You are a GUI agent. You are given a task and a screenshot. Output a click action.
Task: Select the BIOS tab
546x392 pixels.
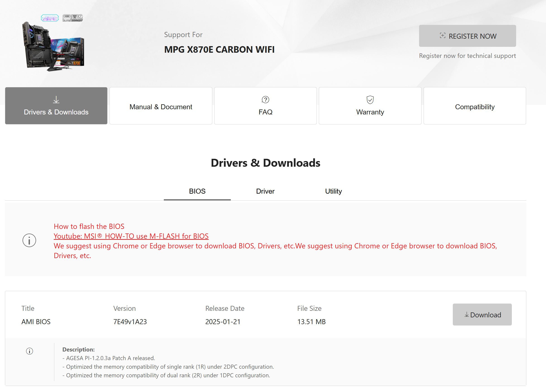coord(197,191)
